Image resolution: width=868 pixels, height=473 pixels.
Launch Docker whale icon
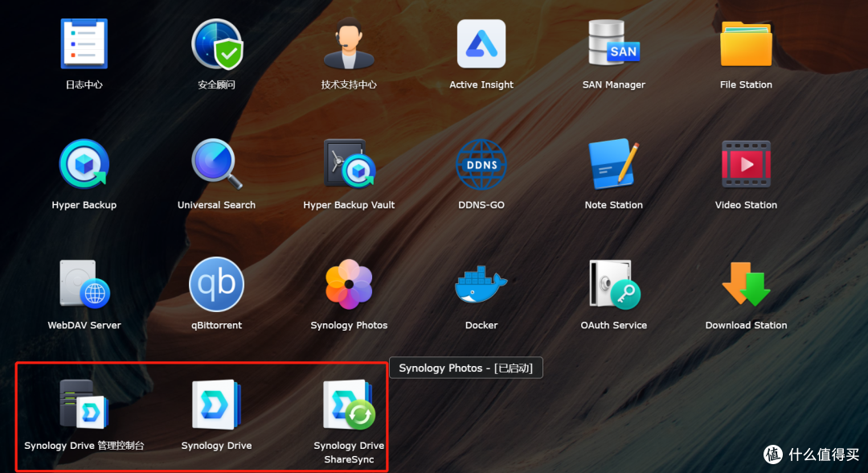pyautogui.click(x=481, y=284)
